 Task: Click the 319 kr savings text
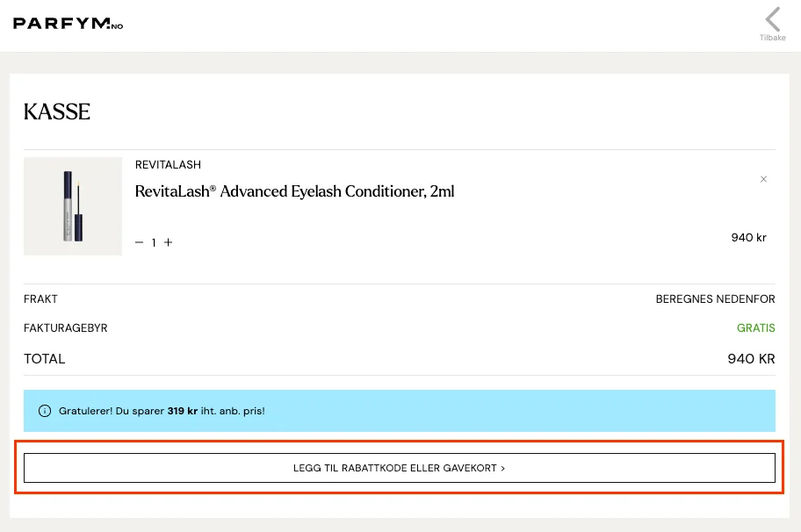tap(183, 411)
